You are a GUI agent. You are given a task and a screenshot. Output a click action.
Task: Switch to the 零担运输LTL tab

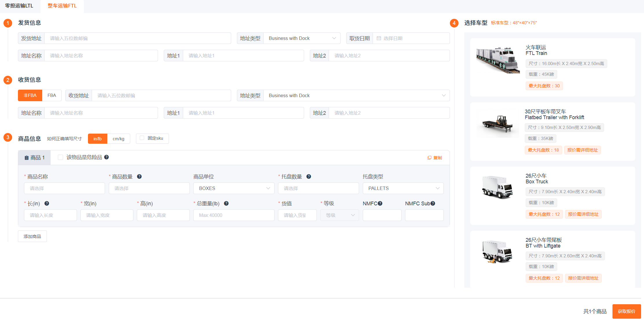(x=19, y=6)
